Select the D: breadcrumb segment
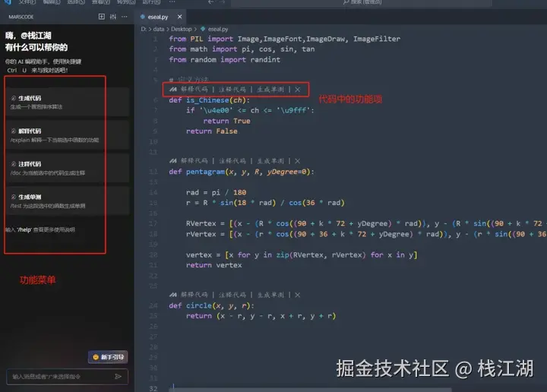Viewport: 547px width, 392px height. click(144, 29)
